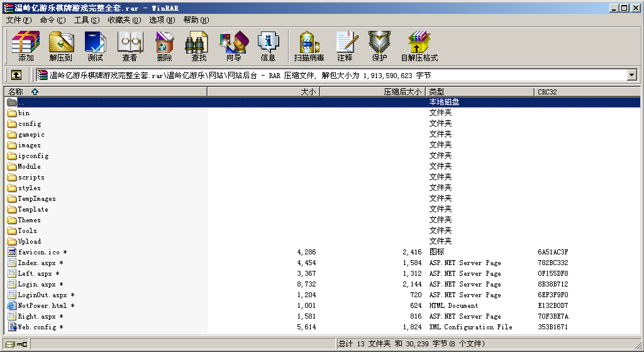Click the 删除 (Delete) toolbar icon
This screenshot has height=352, width=644.
click(164, 47)
